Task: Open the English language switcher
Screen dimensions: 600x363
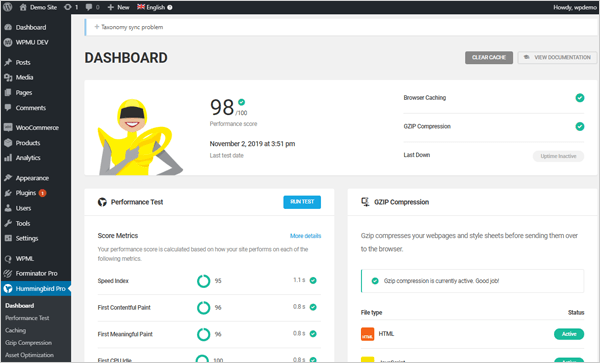Action: 151,7
